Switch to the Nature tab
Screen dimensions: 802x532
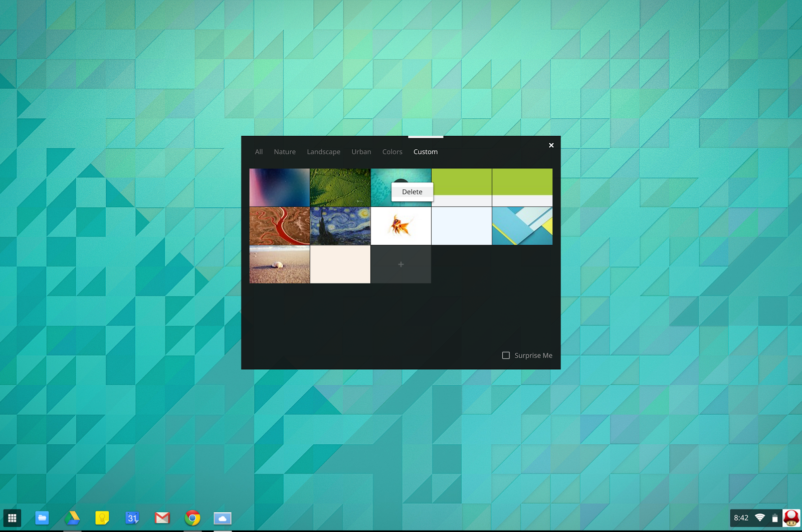(285, 152)
